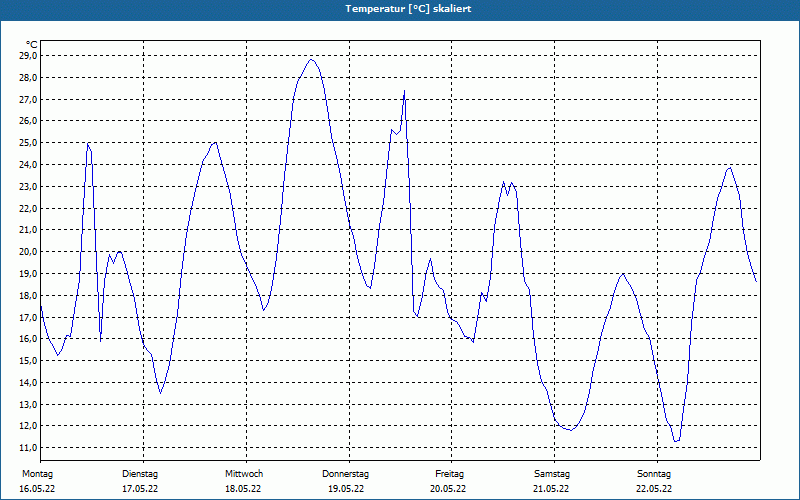Select the 25,0 axis label
This screenshot has height=500, width=800.
click(28, 143)
